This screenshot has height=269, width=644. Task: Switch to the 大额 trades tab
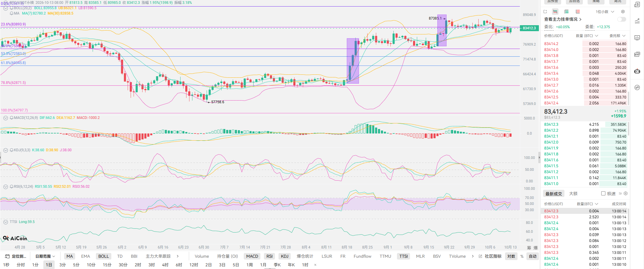tap(573, 193)
